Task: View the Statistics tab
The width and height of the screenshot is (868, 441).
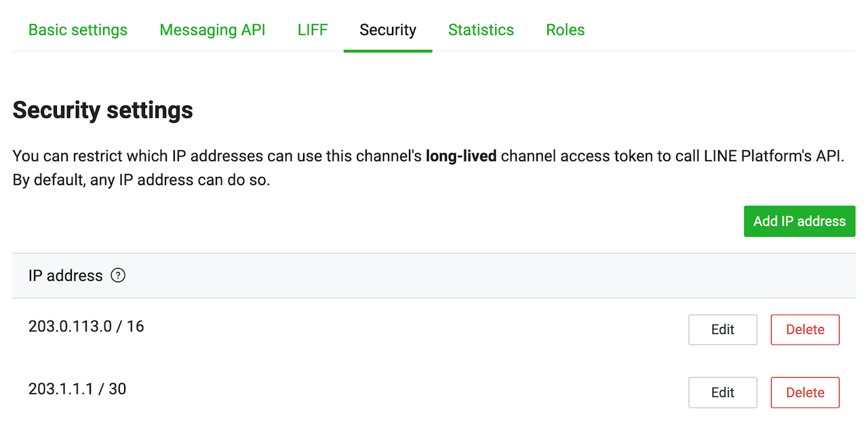Action: 481,30
